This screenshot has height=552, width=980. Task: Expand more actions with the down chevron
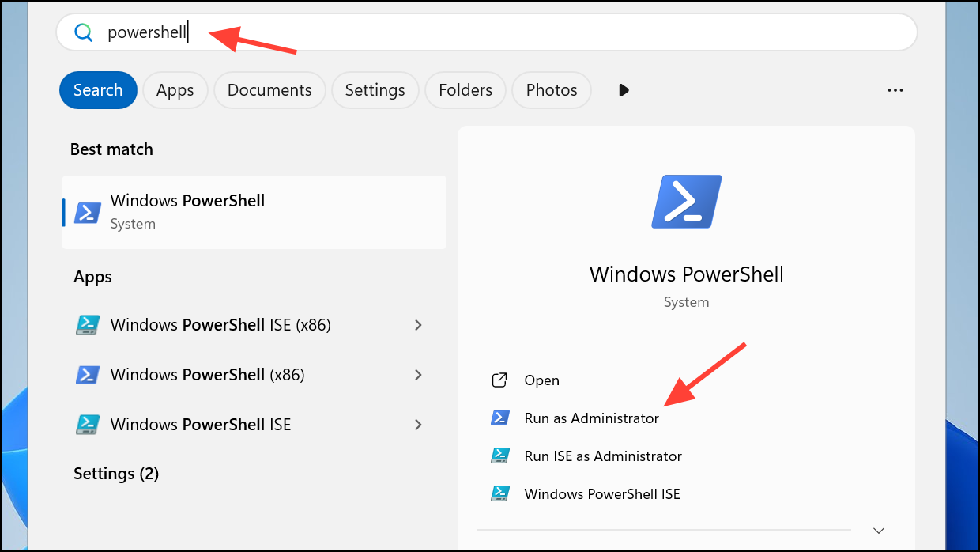click(879, 530)
